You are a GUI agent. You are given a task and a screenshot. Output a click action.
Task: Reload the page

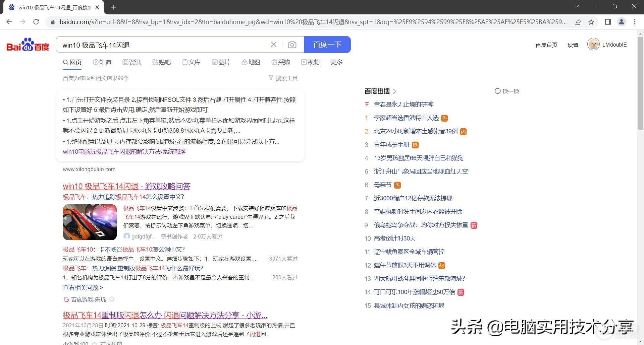point(36,22)
